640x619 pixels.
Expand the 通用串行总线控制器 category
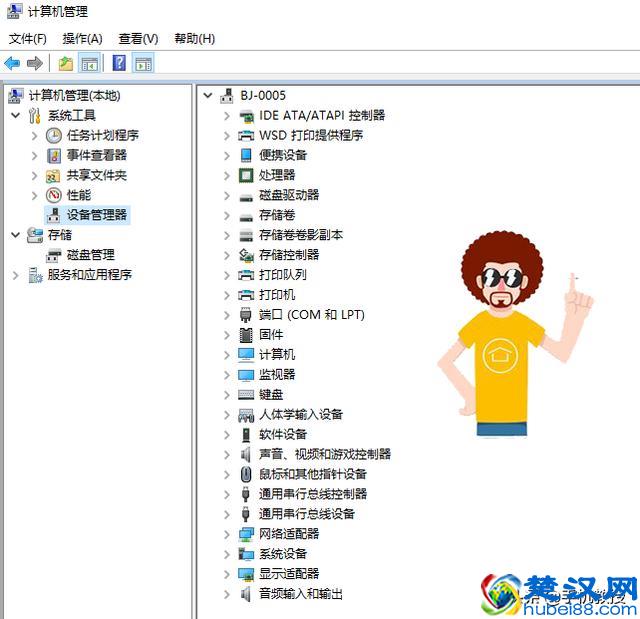click(x=227, y=495)
